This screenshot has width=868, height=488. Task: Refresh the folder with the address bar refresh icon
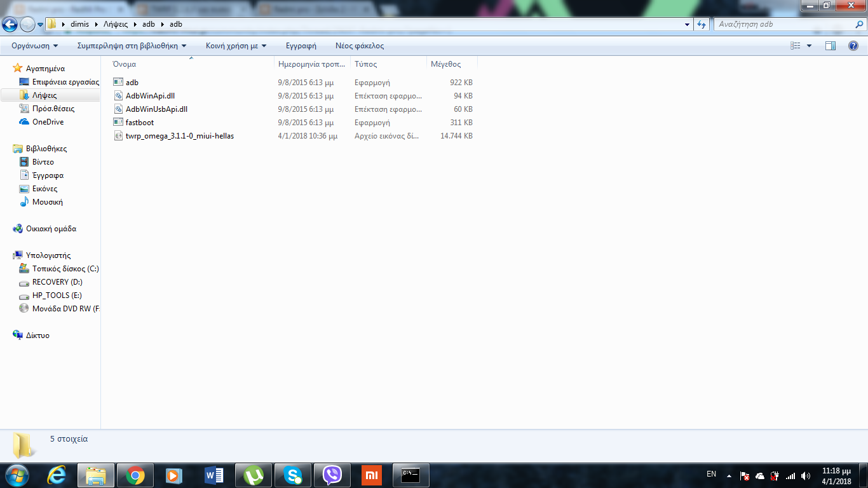702,25
